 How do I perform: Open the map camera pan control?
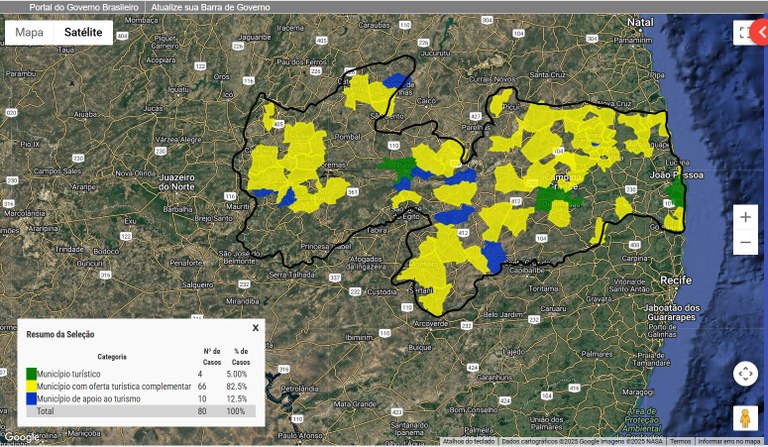click(x=745, y=374)
